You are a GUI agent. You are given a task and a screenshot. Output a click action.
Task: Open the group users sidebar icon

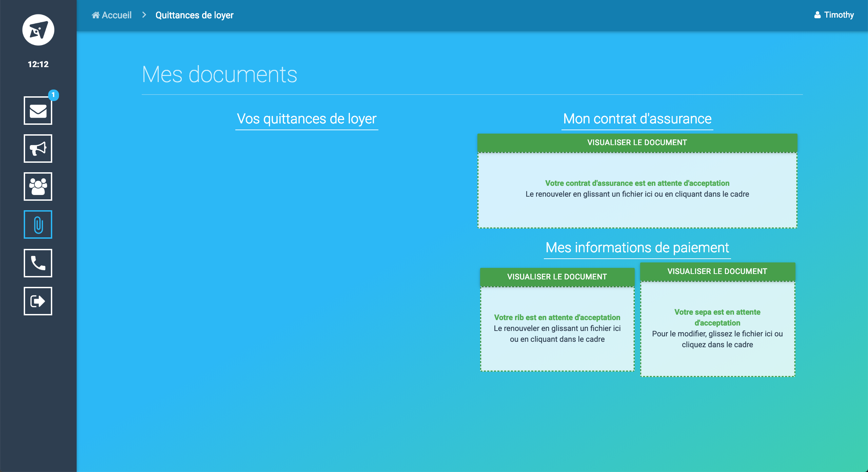click(x=38, y=186)
